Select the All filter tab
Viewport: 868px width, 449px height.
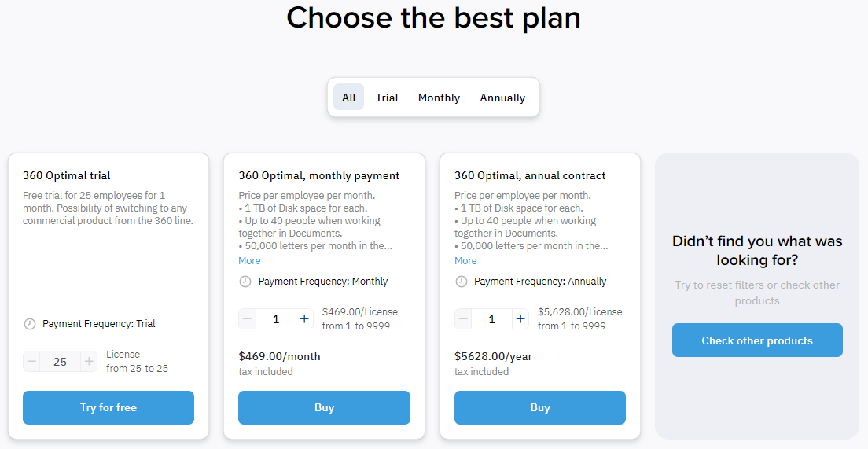[349, 98]
